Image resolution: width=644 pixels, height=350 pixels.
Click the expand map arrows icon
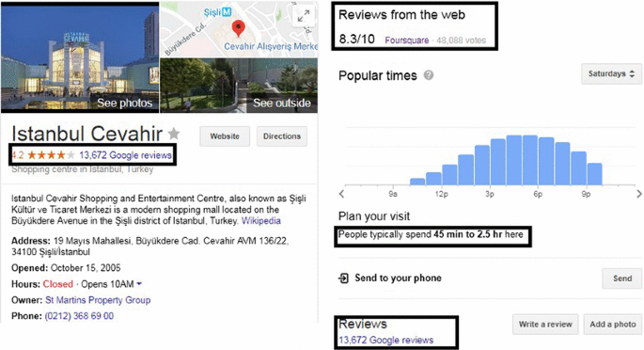(x=304, y=16)
